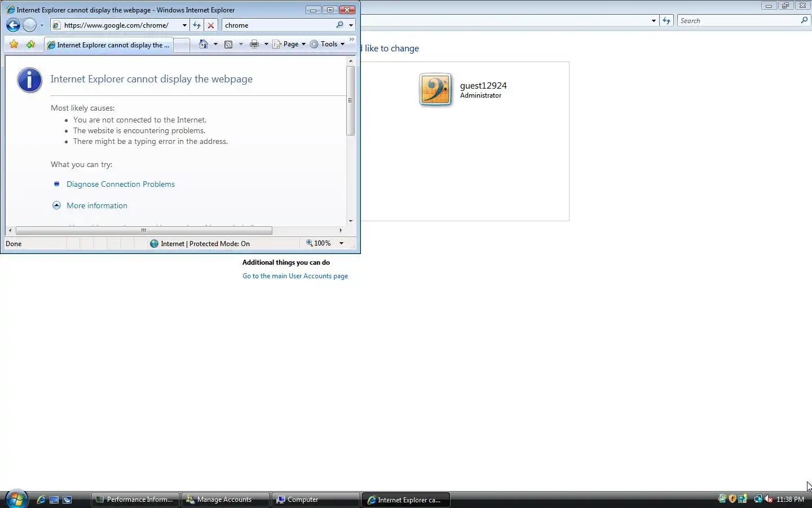The height and width of the screenshot is (508, 812).
Task: Minimize the Manage Accounts window
Action: pyautogui.click(x=769, y=6)
